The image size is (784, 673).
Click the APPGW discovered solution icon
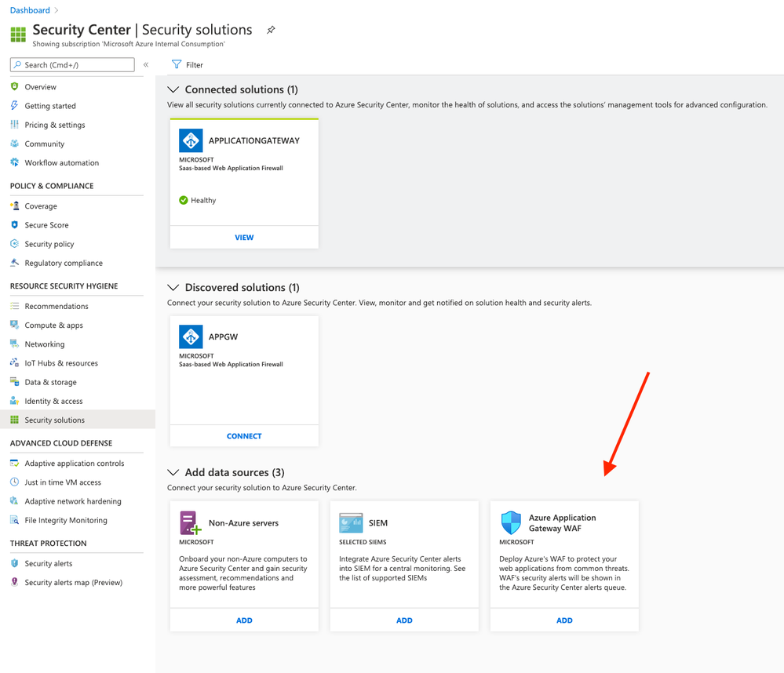coord(191,336)
